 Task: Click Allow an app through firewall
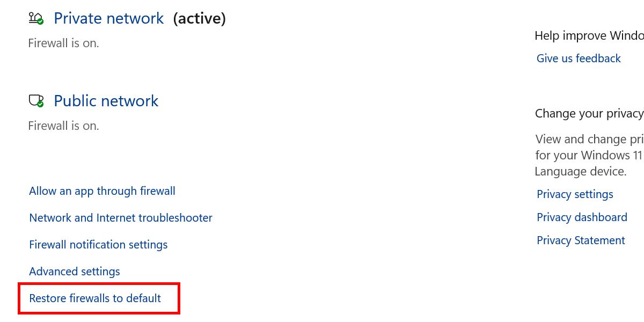pos(102,191)
